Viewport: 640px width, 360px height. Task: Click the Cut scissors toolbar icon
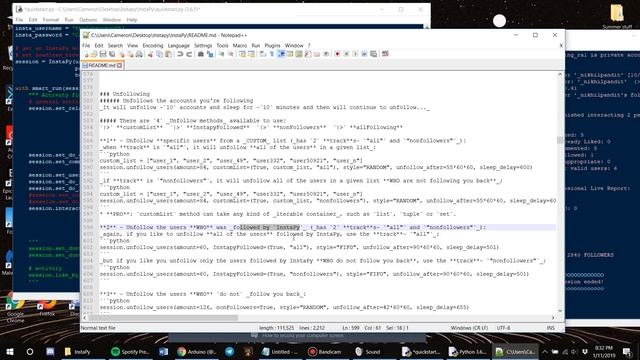(150, 54)
